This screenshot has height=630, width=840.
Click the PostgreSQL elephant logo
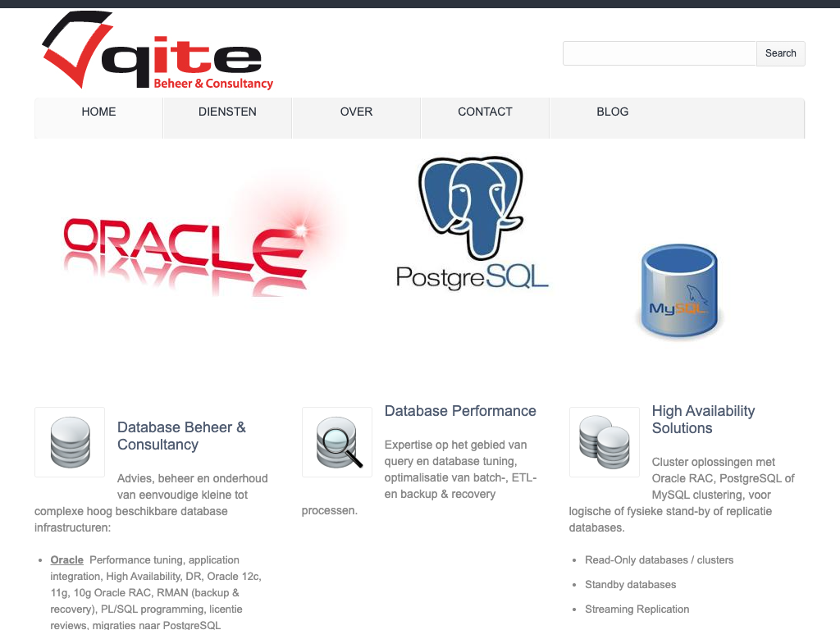click(471, 223)
